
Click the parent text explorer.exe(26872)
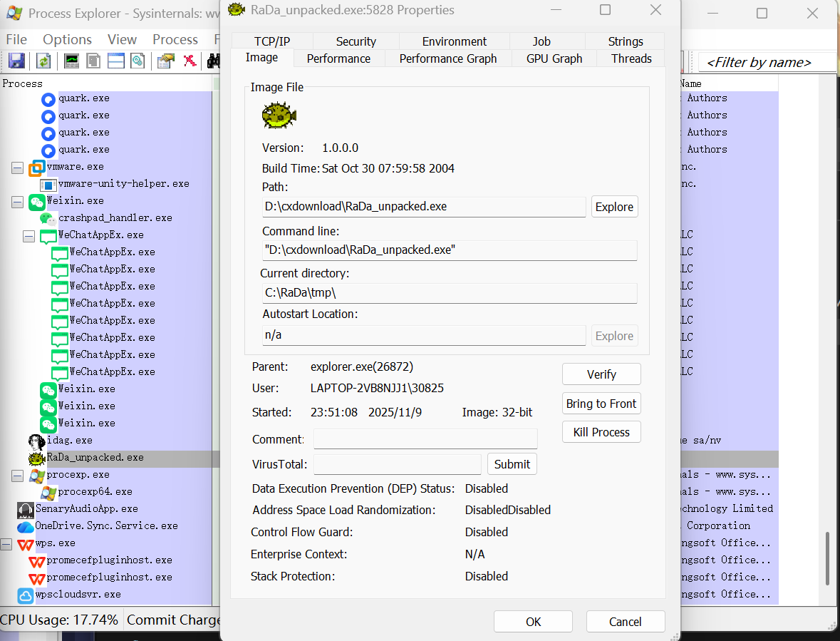(362, 366)
